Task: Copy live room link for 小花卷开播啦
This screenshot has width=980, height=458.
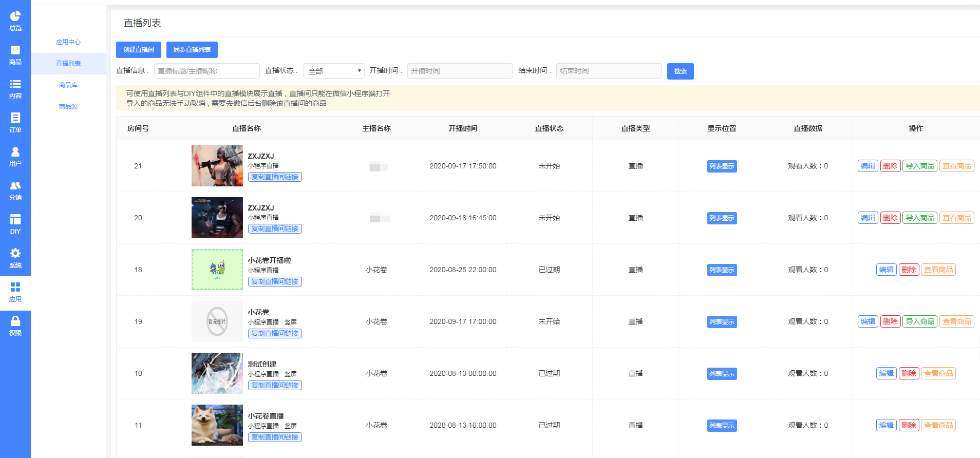Action: (x=275, y=281)
